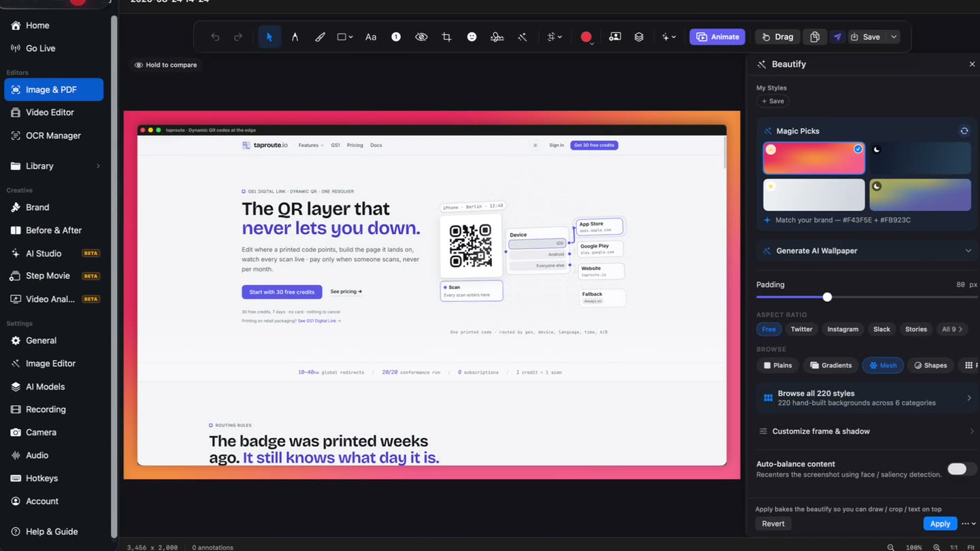Select the pink-orange gradient Magic Pick

814,158
